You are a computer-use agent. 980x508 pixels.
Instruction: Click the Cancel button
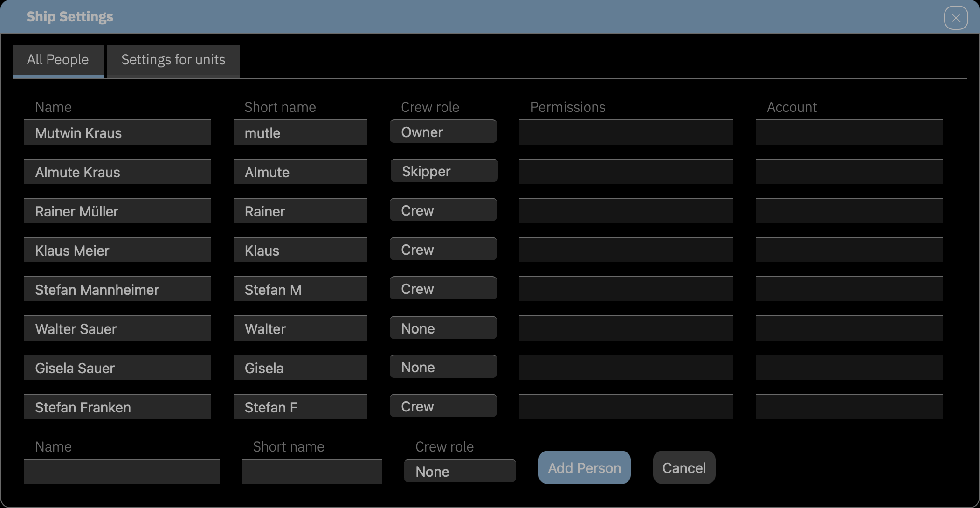click(683, 467)
